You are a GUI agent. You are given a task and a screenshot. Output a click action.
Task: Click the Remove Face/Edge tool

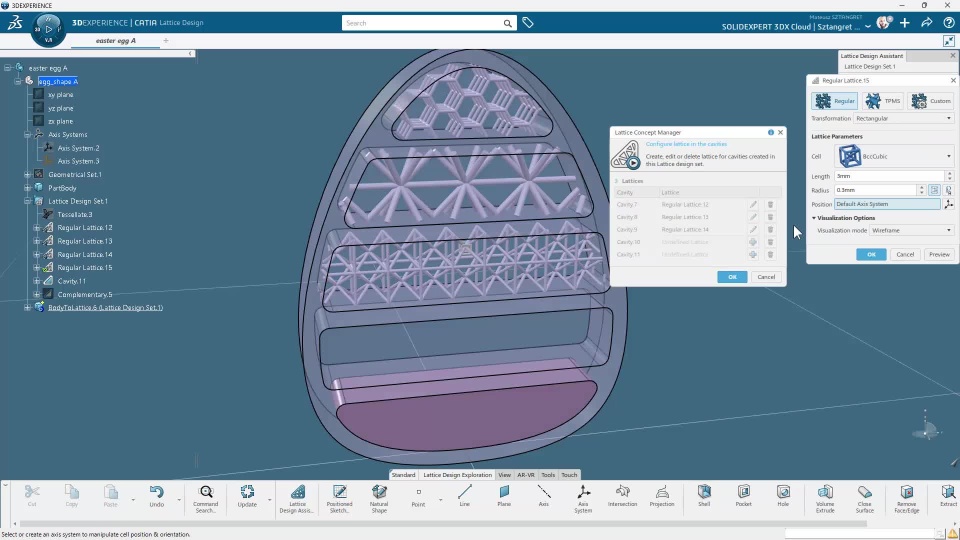pos(907,498)
